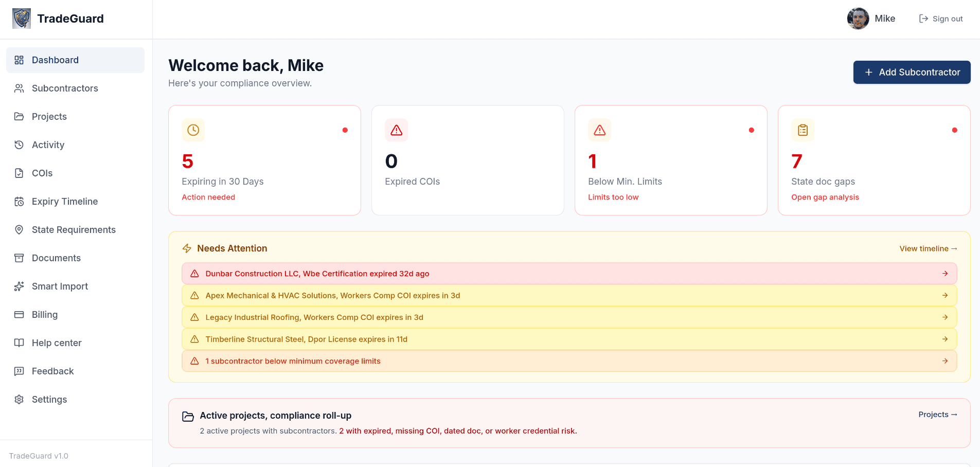Click clipboard icon on State doc gaps card
Viewport: 980px width, 467px height.
pos(803,130)
